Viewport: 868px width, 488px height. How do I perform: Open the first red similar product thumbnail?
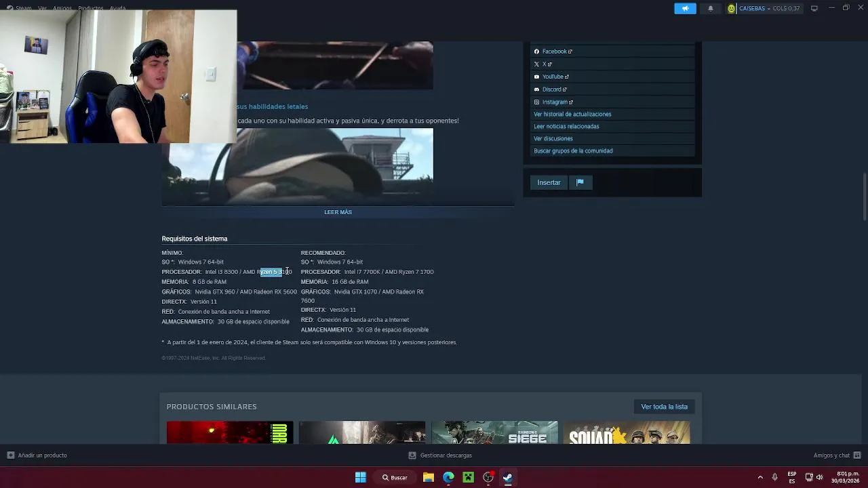tap(230, 432)
